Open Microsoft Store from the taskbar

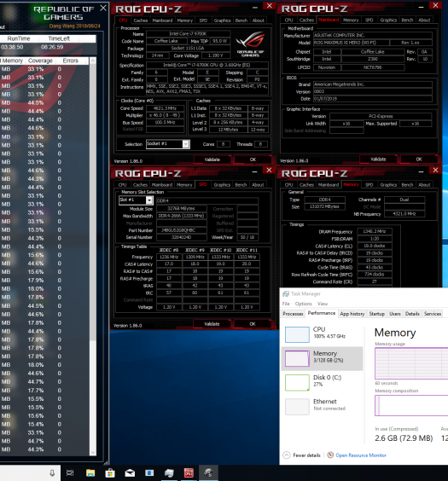[x=110, y=473]
